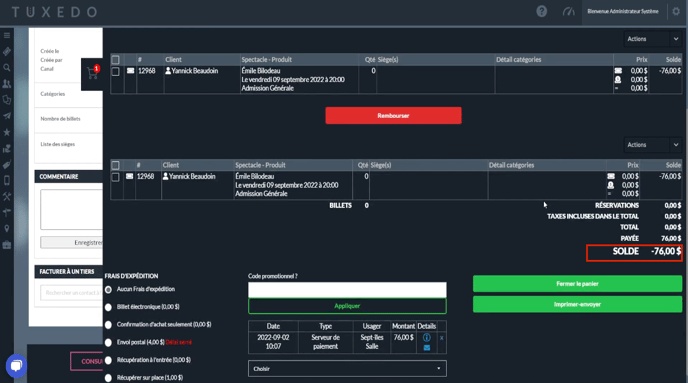Check the lower order 12968 row checkbox

[115, 177]
